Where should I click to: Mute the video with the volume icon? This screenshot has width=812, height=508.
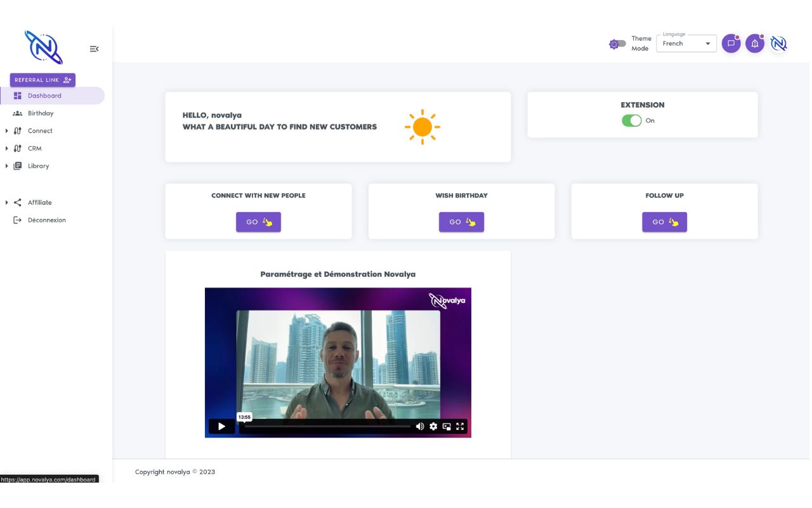click(x=419, y=426)
